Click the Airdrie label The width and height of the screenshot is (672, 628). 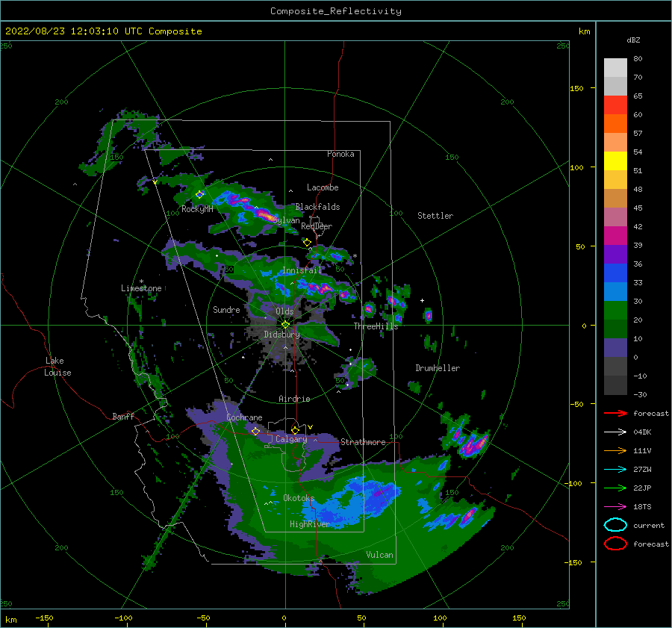point(294,399)
